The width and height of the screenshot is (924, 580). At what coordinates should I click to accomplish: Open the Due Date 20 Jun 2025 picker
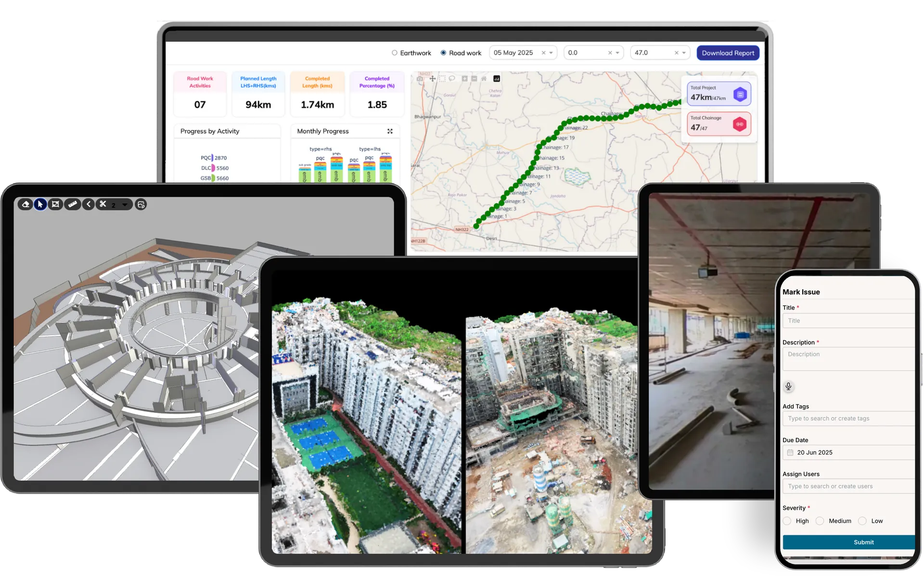849,452
